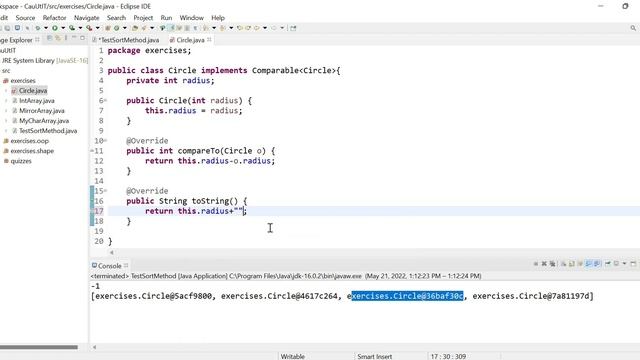The image size is (640, 360).
Task: Open the Run button dropdown arrow
Action: 63,28
